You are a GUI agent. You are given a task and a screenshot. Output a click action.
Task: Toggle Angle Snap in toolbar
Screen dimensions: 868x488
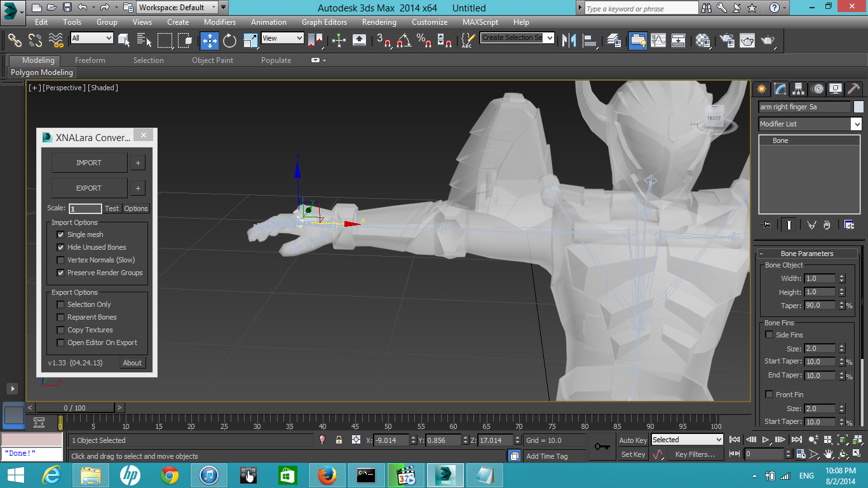click(x=403, y=40)
